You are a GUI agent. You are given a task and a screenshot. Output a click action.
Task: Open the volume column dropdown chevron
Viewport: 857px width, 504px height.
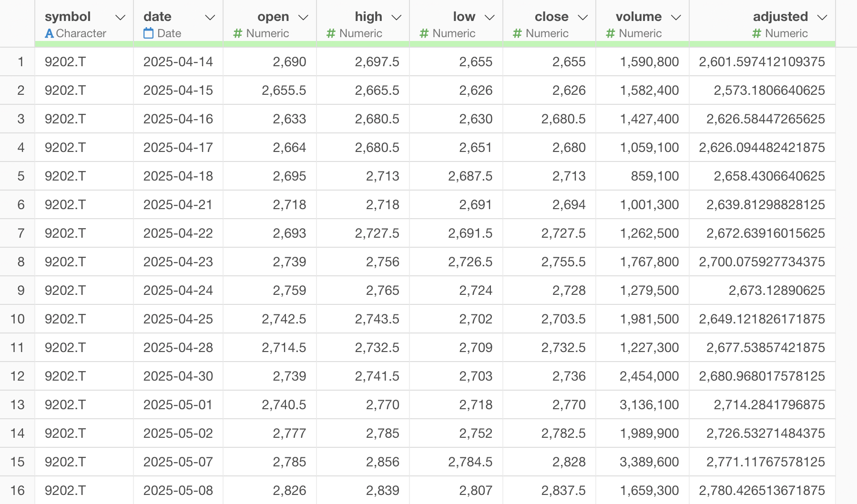pyautogui.click(x=676, y=18)
